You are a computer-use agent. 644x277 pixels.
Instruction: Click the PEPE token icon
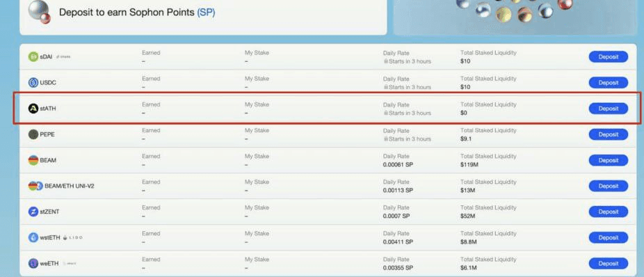[x=33, y=134]
